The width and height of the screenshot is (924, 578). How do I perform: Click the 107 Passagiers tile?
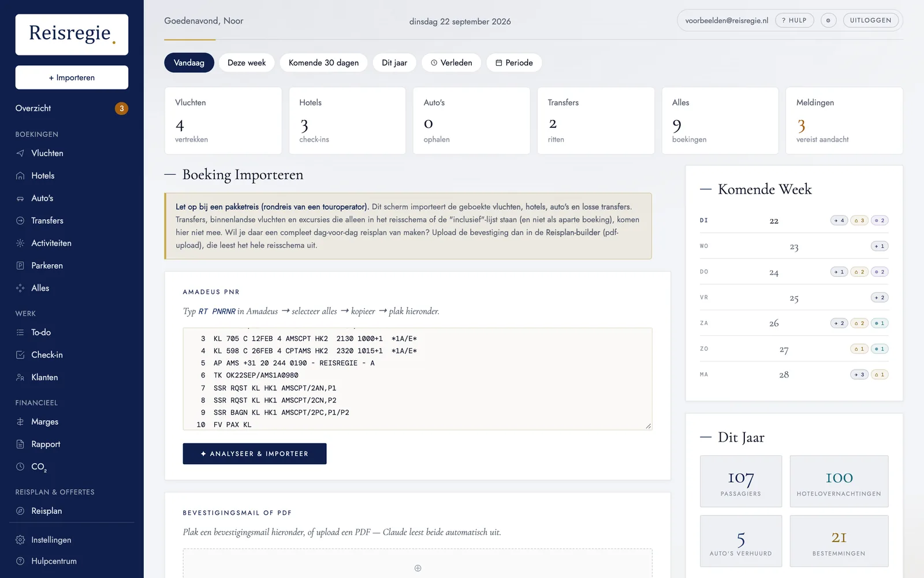pos(741,481)
